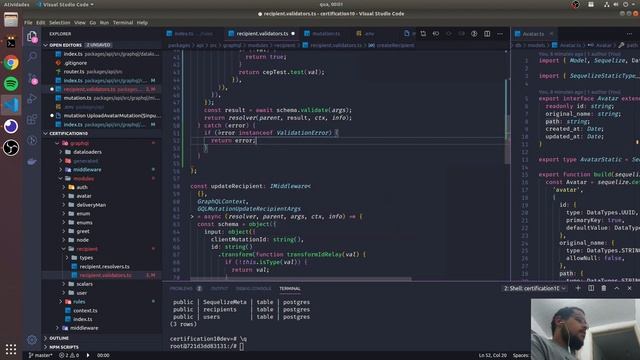Click errors and warnings count in status bar
The width and height of the screenshot is (640, 360).
pyautogui.click(x=69, y=356)
